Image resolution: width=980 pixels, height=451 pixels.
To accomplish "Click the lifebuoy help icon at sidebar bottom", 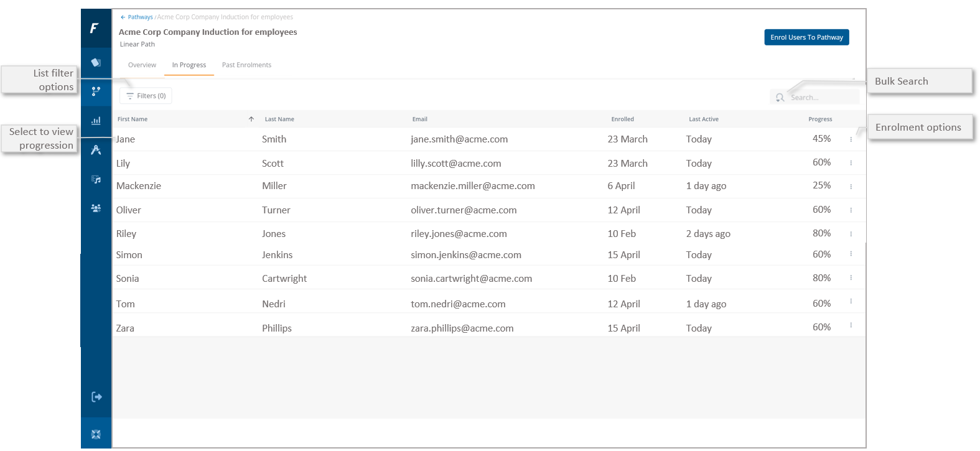I will [x=96, y=434].
